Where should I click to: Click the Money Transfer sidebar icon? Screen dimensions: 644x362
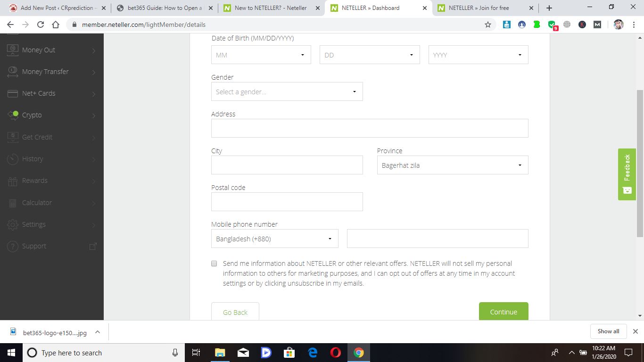coord(13,72)
